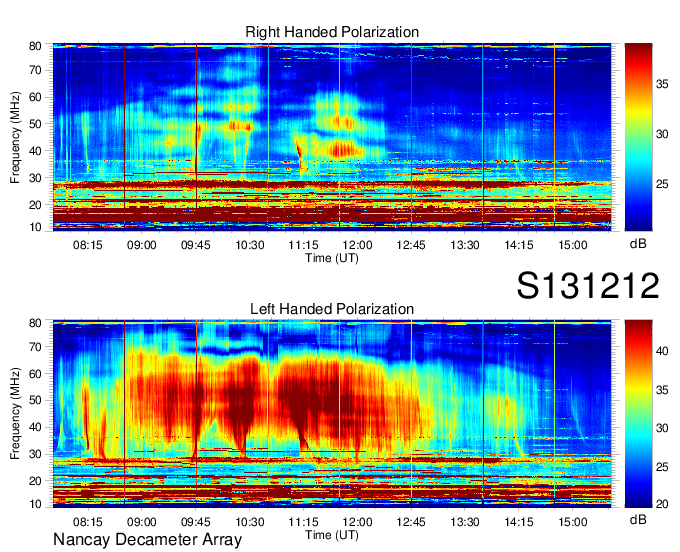Click the dB label under the upper color bar
This screenshot has height=552, width=680.
[638, 244]
